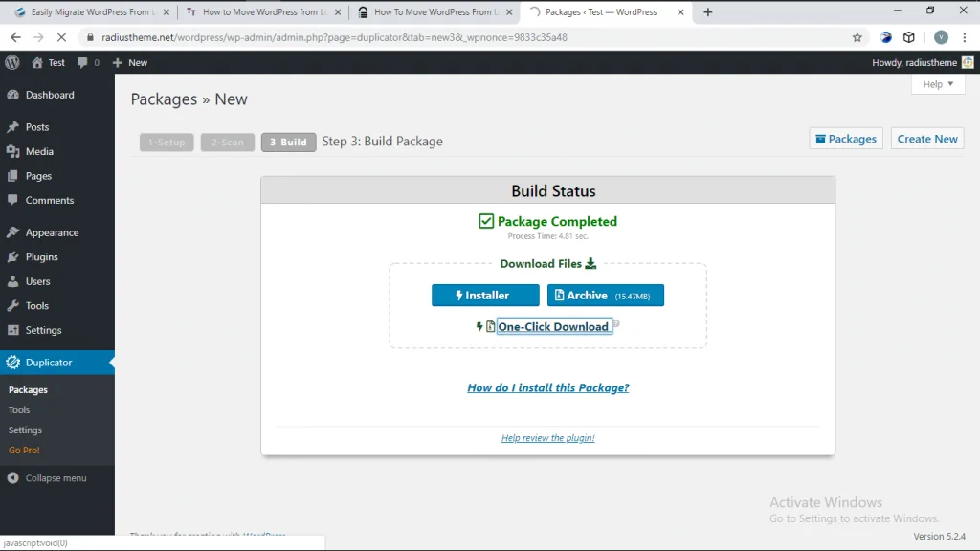Bookmark this page with the star
The width and height of the screenshot is (980, 551).
[857, 37]
